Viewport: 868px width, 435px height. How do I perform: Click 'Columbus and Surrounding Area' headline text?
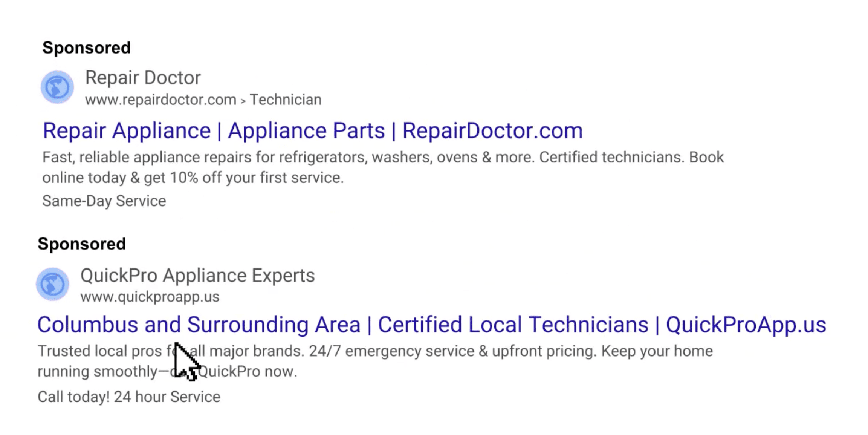click(199, 325)
